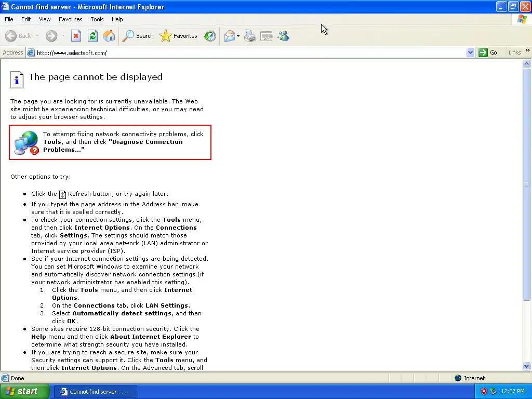
Task: Select the Cannot find server taskbar button
Action: pos(96,392)
